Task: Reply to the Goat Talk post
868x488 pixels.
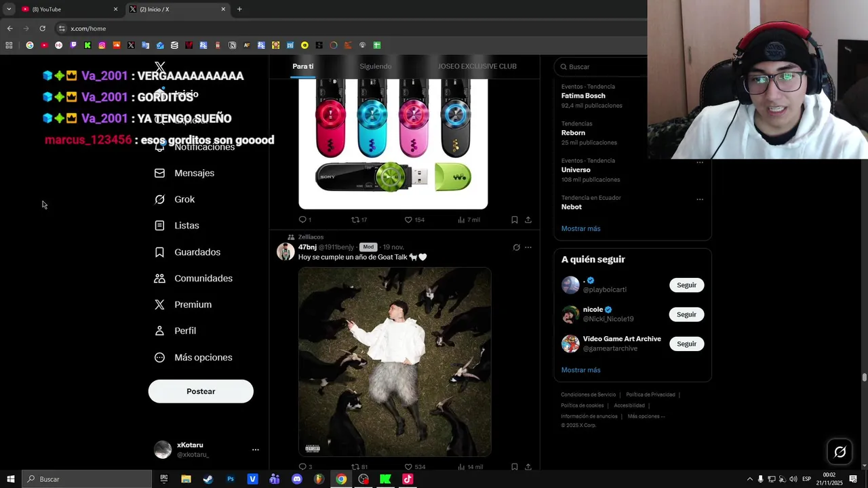Action: 303,466
